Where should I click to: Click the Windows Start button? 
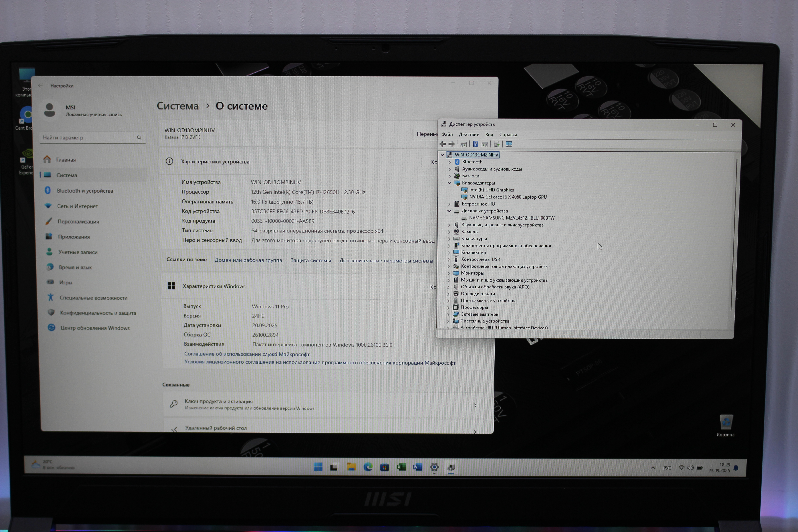(x=318, y=467)
